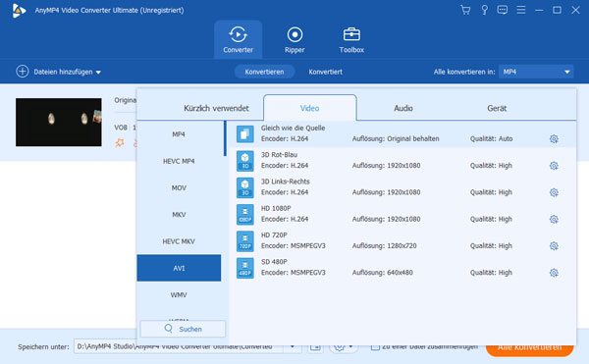Switch to the Ripper module
The width and height of the screenshot is (589, 364).
click(294, 40)
